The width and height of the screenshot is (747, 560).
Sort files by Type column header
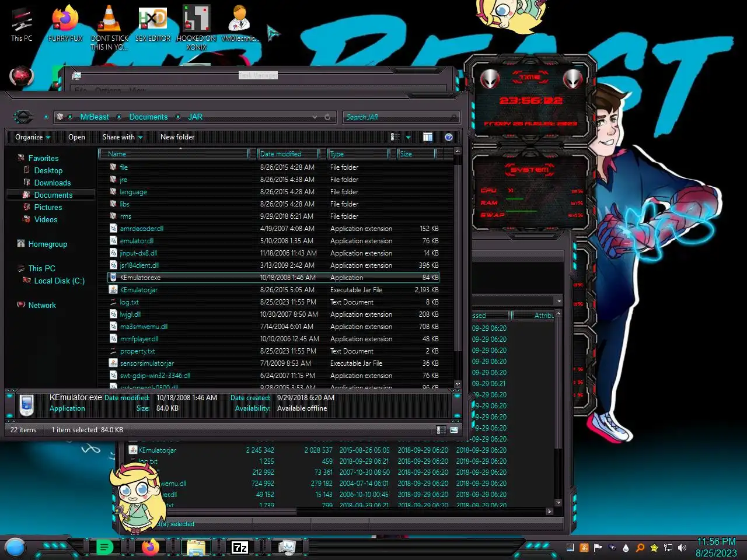coord(357,154)
